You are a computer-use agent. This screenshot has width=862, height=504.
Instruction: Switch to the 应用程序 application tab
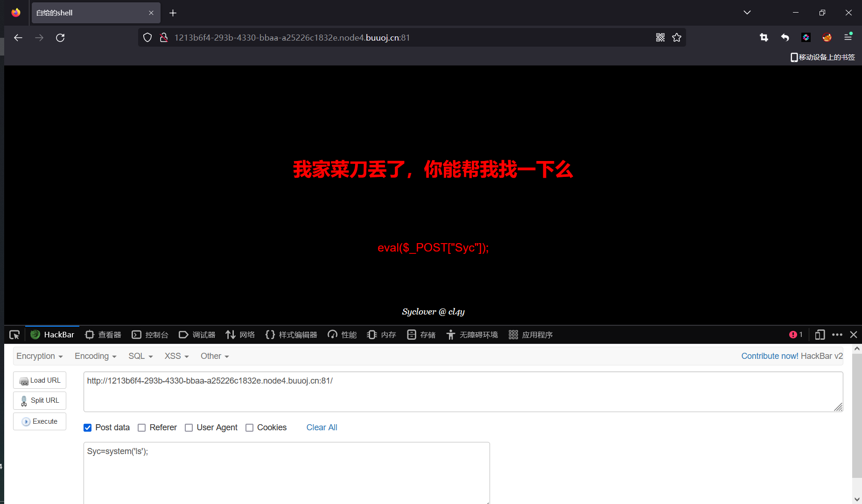coord(531,335)
